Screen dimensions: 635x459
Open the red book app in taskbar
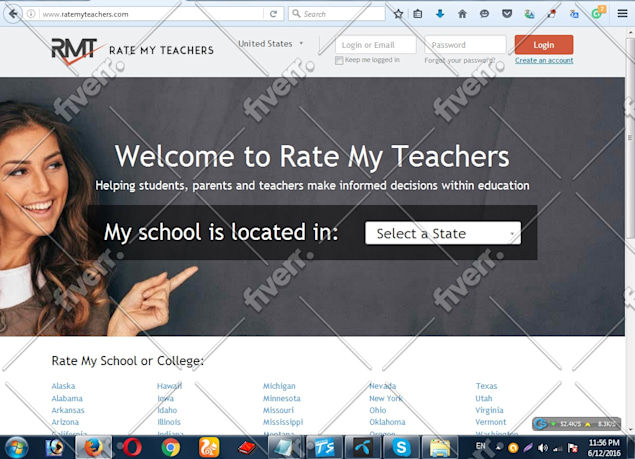247,448
